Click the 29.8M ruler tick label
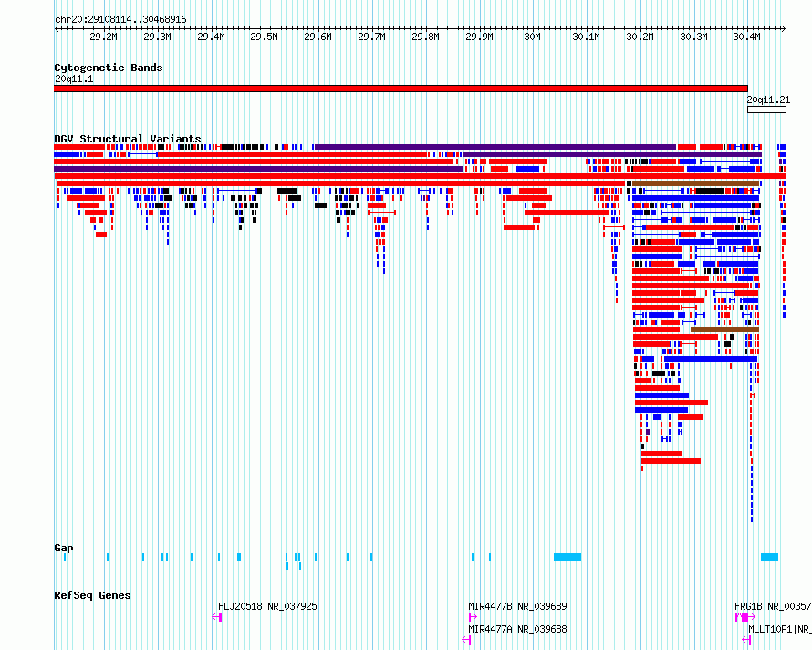The width and height of the screenshot is (812, 650). [426, 37]
